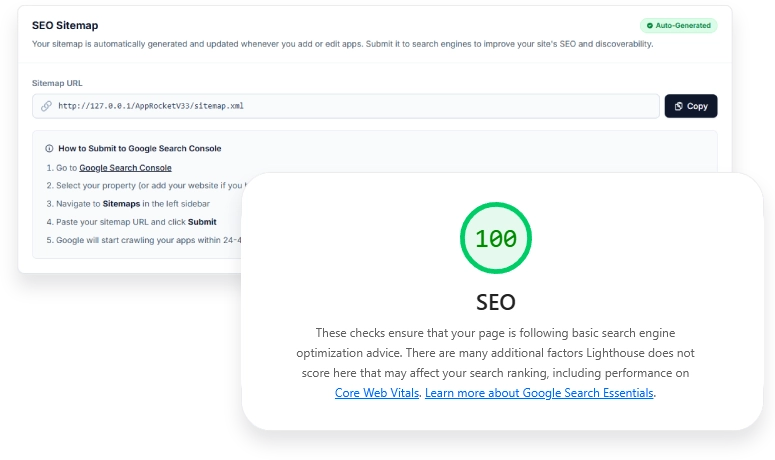775x460 pixels.
Task: Open the Google Search Console link
Action: 125,167
